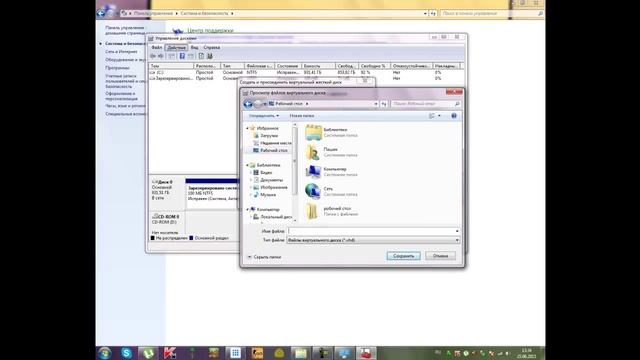
Task: Click the Отмена button
Action: [440, 256]
